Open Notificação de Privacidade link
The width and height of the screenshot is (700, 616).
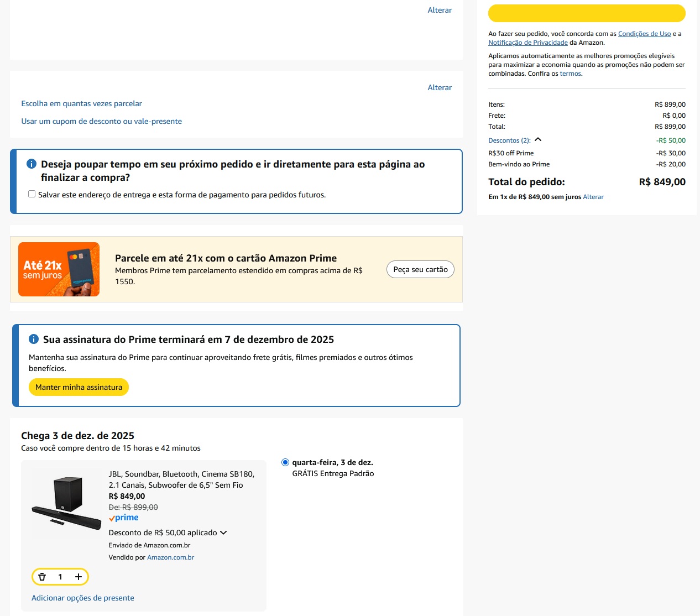point(527,43)
